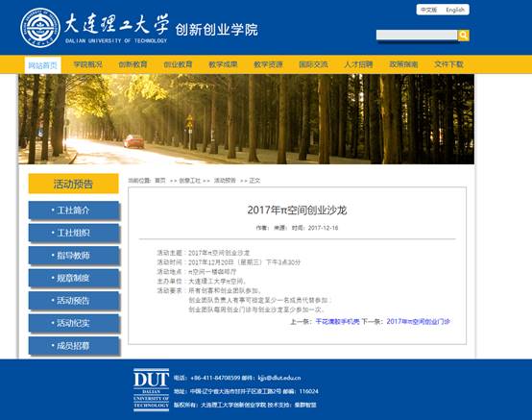Click the 首页 breadcrumb link
Screen dimensions: 532x420
[x=160, y=181]
